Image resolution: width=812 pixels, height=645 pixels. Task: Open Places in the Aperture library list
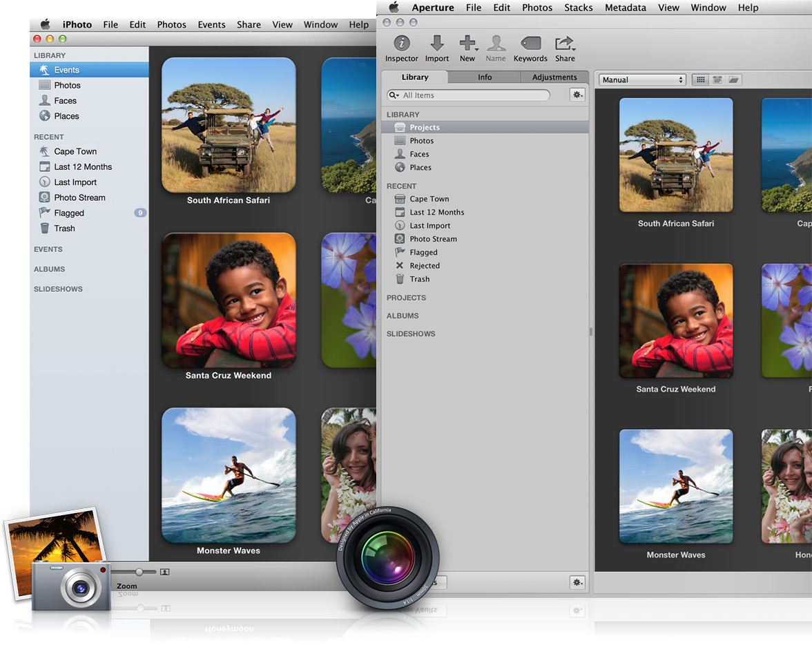(x=420, y=168)
